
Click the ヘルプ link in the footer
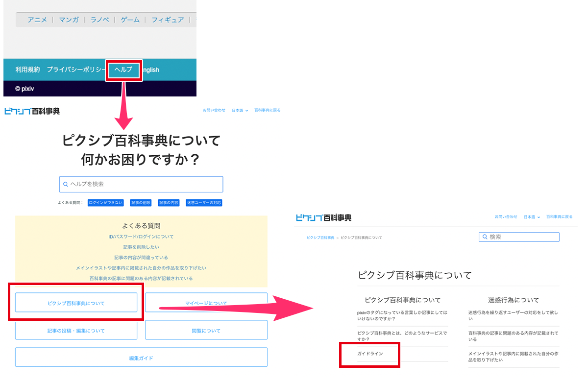pos(123,70)
